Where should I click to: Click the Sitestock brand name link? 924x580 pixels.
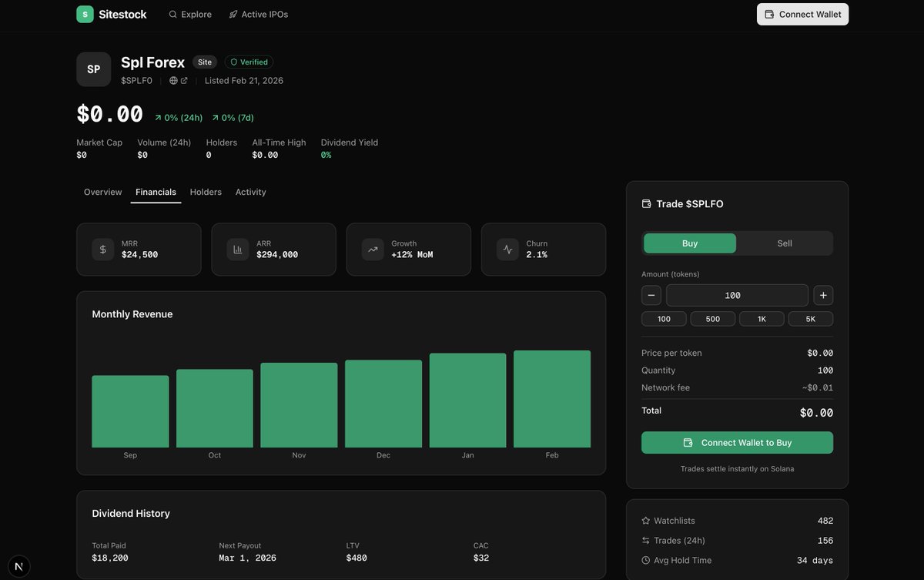pyautogui.click(x=122, y=15)
